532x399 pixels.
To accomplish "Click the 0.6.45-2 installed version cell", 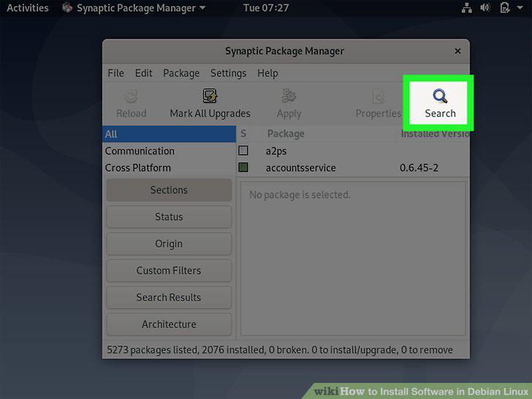I will click(x=419, y=167).
